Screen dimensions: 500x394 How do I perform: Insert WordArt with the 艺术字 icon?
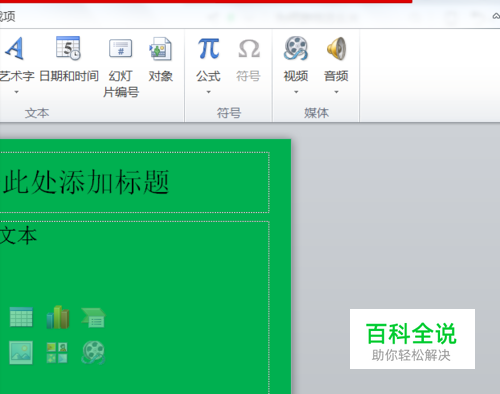pyautogui.click(x=15, y=49)
